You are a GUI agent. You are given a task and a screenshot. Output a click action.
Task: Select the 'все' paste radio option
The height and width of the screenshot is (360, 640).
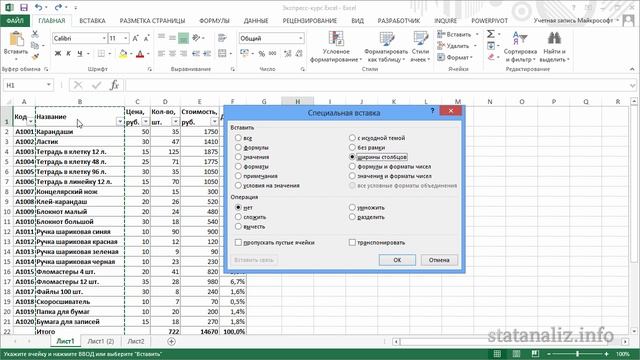(238, 138)
